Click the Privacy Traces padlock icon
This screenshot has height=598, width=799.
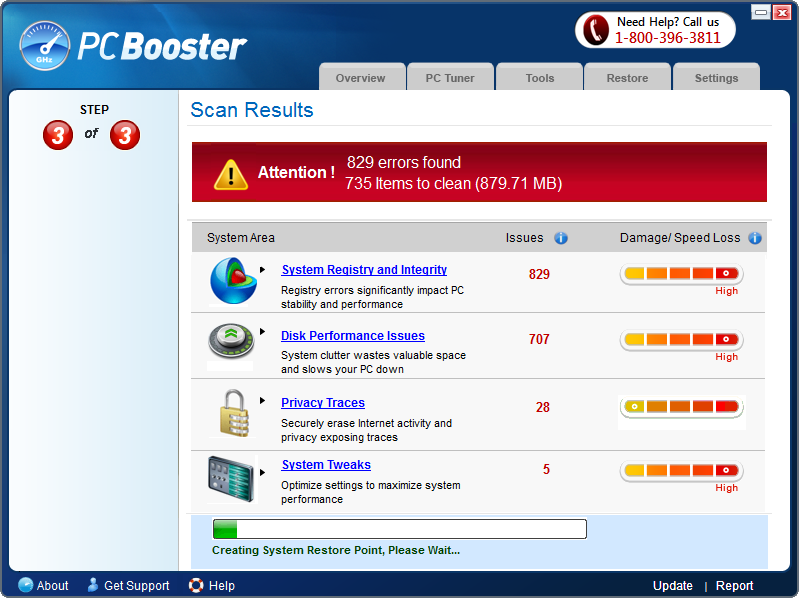point(234,413)
